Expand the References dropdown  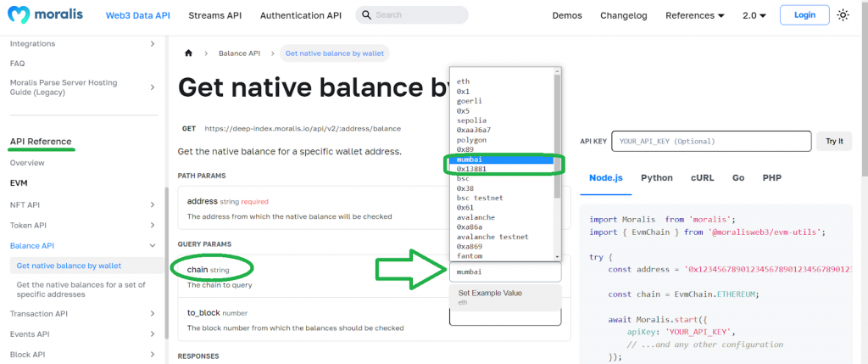coord(695,15)
